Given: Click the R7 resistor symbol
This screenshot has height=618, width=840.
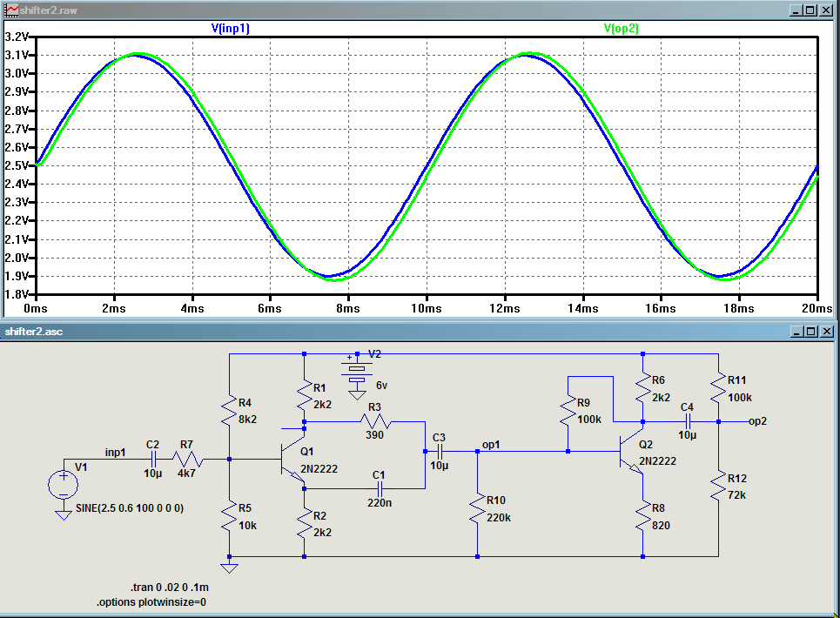Looking at the screenshot, I should point(187,459).
